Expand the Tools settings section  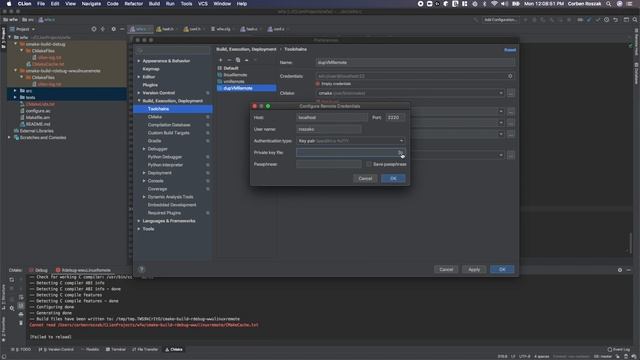pyautogui.click(x=139, y=229)
